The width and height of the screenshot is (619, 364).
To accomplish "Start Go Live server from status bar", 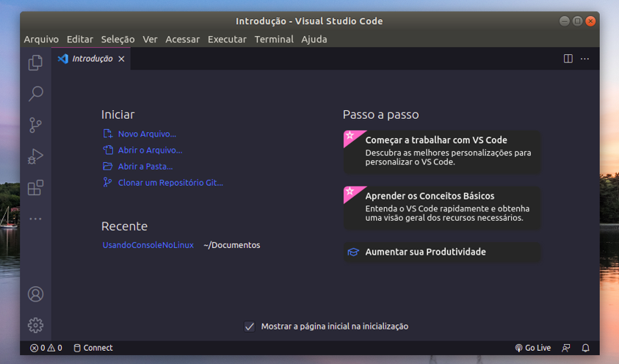I will tap(533, 348).
